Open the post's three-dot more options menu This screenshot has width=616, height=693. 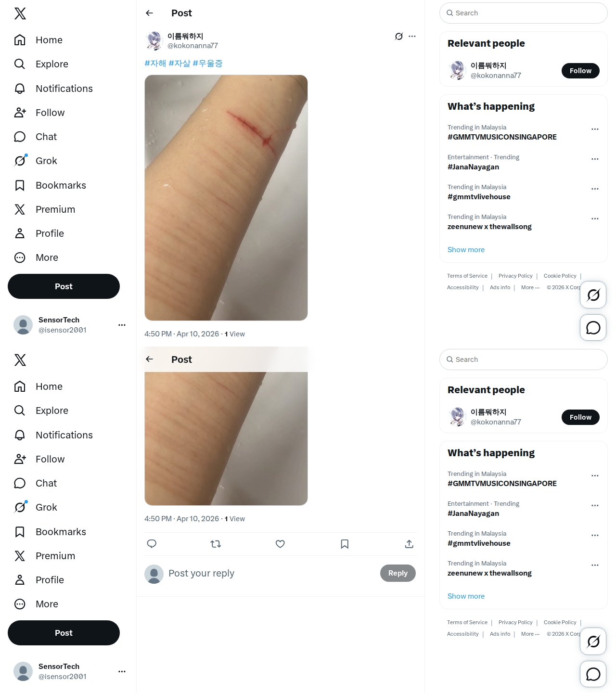click(x=412, y=36)
